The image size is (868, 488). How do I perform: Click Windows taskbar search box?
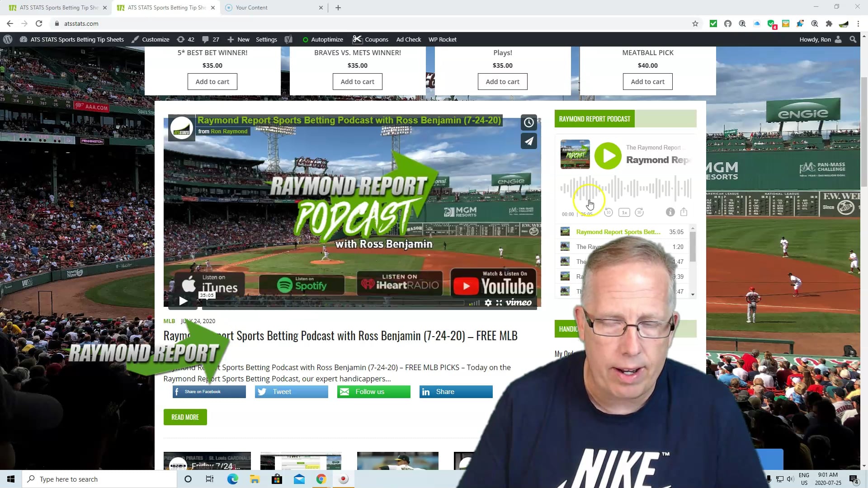(99, 479)
